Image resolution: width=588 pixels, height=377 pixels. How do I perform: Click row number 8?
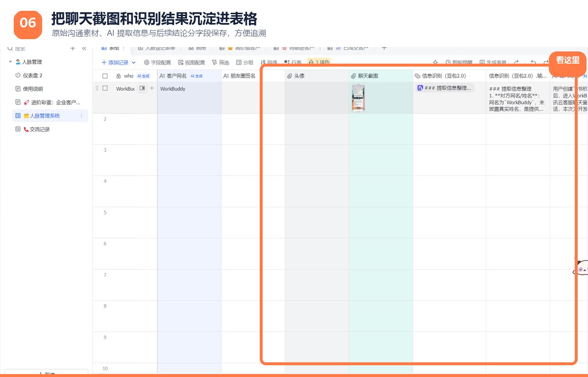click(105, 306)
